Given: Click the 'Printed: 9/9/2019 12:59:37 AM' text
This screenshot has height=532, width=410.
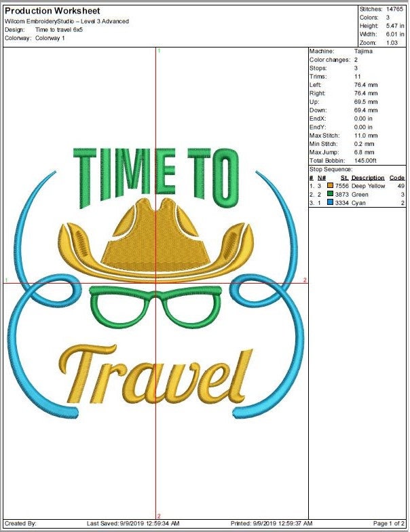Looking at the screenshot, I should pyautogui.click(x=272, y=524).
